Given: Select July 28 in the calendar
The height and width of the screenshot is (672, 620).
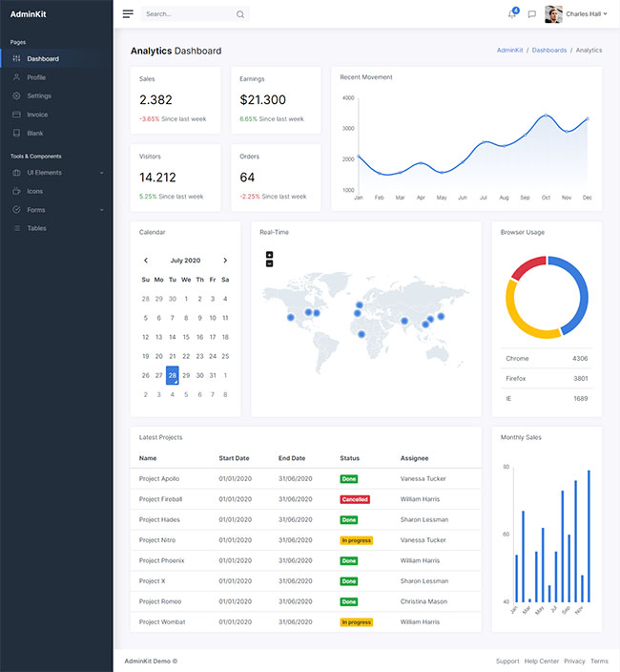Looking at the screenshot, I should click(x=172, y=375).
